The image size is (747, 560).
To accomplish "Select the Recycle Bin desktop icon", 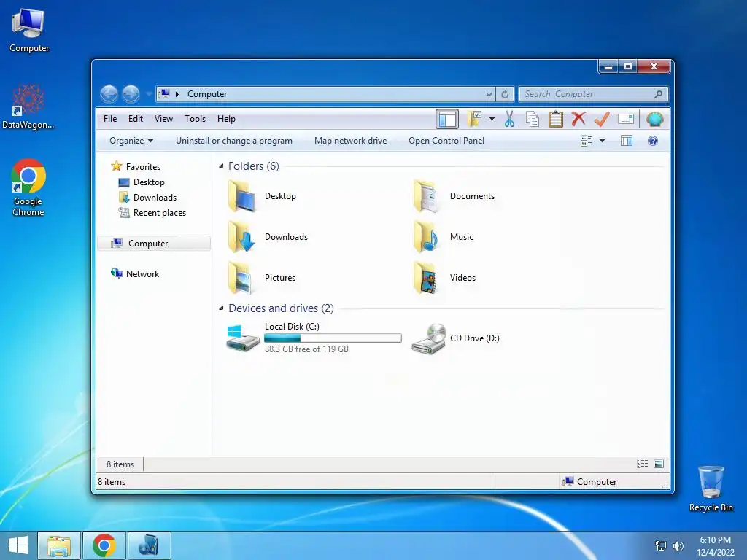I will tap(711, 489).
